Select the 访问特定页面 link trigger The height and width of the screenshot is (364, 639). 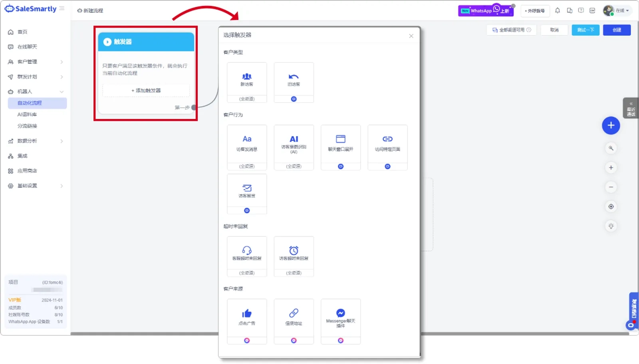(x=387, y=147)
